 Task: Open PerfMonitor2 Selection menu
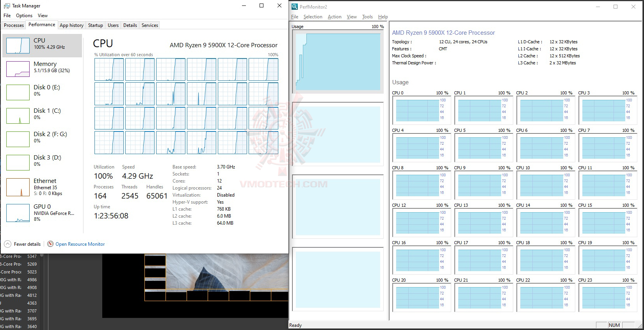(x=313, y=17)
